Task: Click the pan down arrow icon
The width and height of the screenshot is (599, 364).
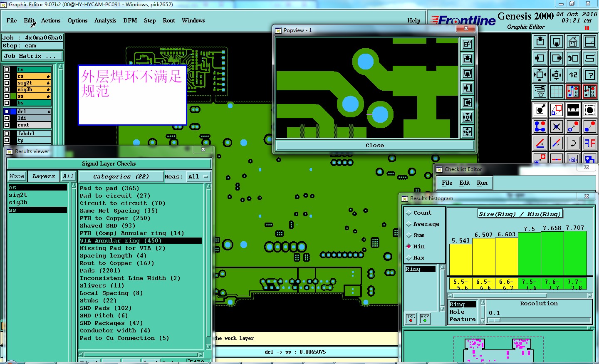Action: pyautogui.click(x=557, y=42)
